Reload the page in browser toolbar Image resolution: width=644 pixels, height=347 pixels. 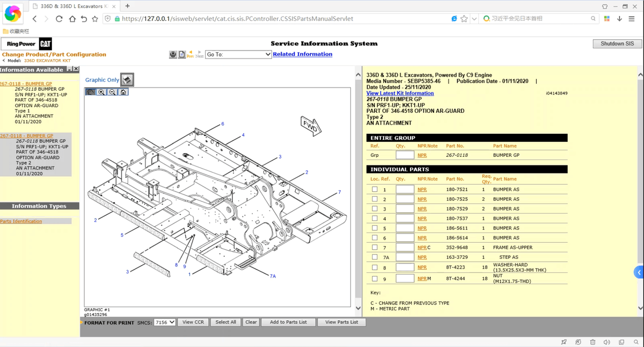coord(59,19)
